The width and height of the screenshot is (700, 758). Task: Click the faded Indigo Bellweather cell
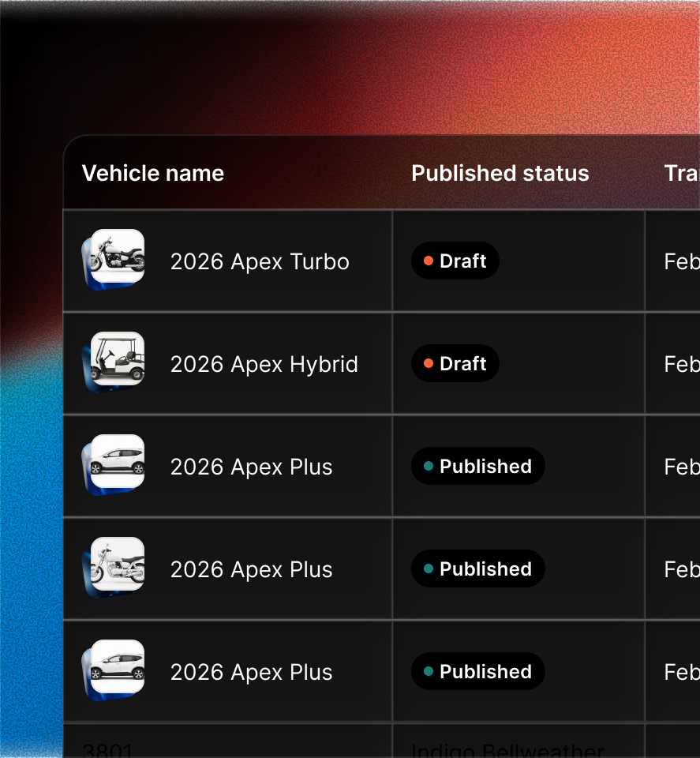point(507,750)
